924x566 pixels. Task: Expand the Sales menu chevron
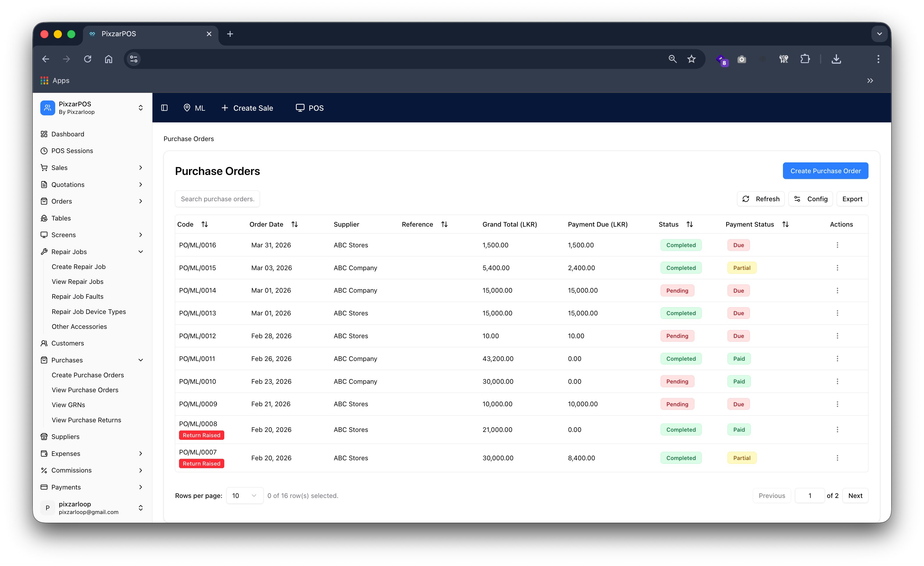(x=141, y=168)
